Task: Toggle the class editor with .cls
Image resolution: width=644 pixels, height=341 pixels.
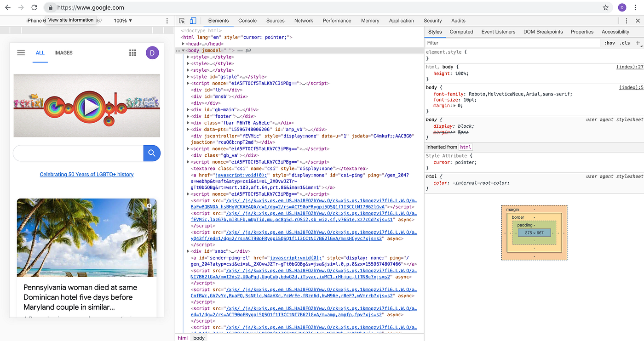Action: tap(625, 43)
